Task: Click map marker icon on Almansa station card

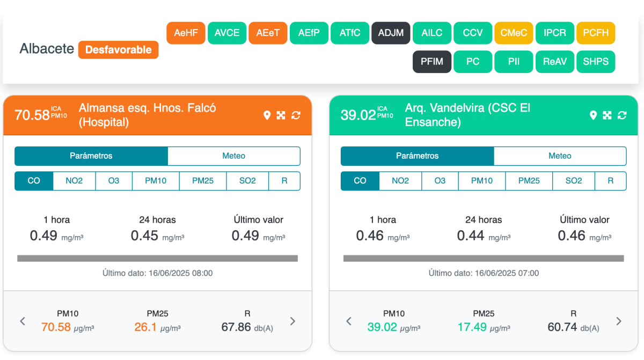Action: point(267,115)
